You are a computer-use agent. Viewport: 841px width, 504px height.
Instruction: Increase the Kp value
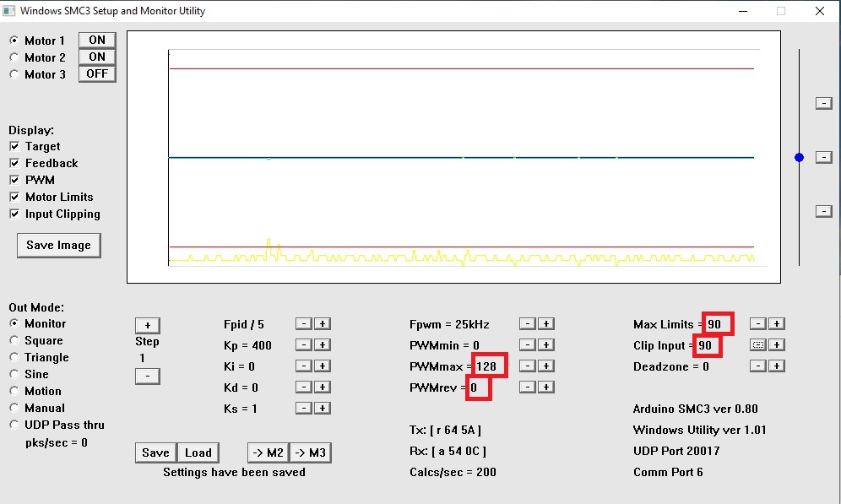323,344
